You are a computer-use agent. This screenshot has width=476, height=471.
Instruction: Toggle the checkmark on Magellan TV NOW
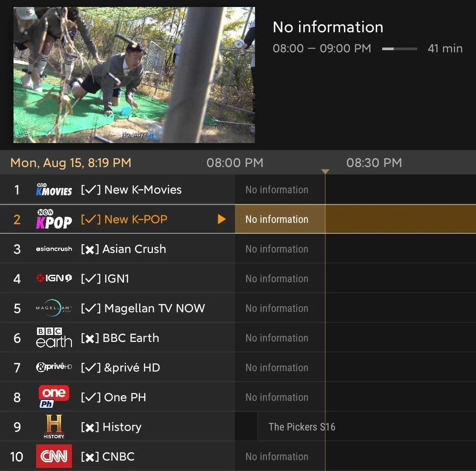[91, 308]
